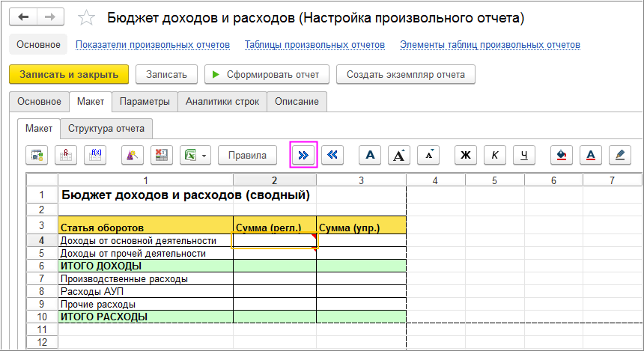The width and height of the screenshot is (644, 351).
Task: Click the Сформировать отчет button
Action: point(266,74)
